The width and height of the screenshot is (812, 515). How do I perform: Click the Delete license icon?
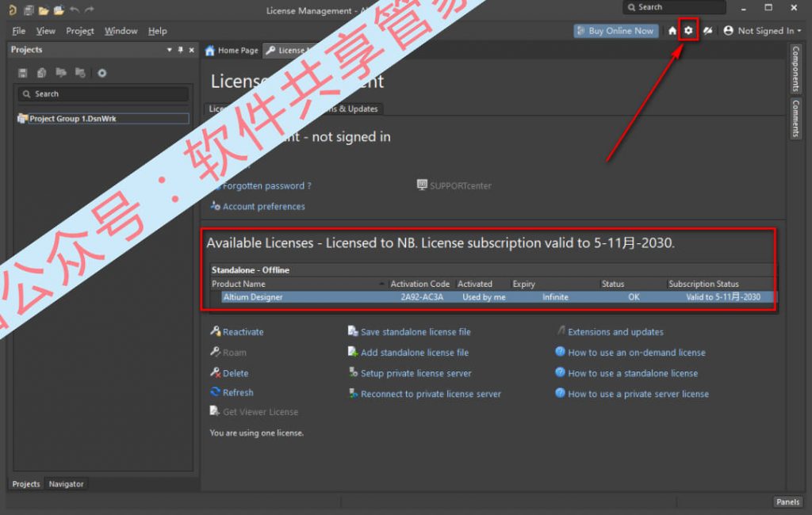(x=216, y=372)
